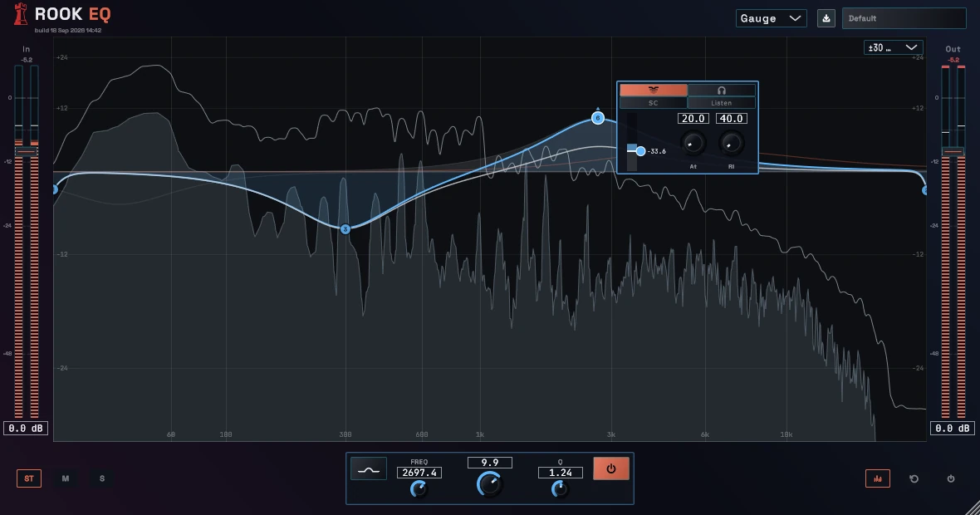Click the Out peak reading -5.2
This screenshot has height=515, width=980.
pos(953,60)
